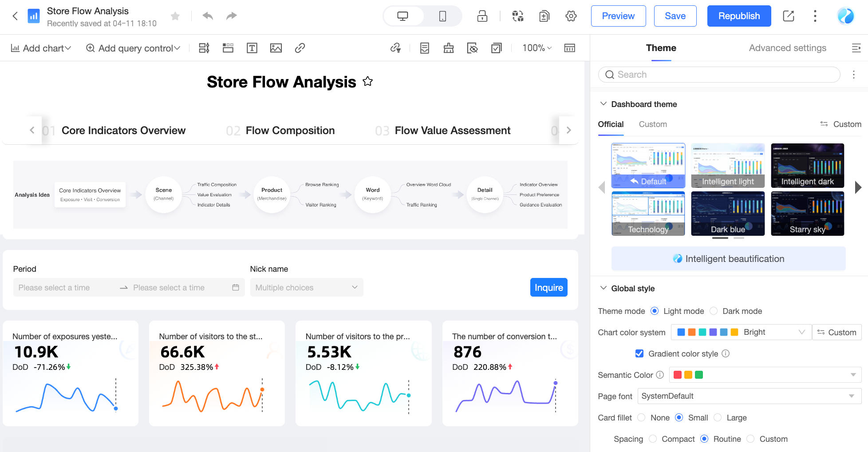The image size is (868, 452).
Task: Click the eye preview icon in toolbar
Action: coord(473,48)
